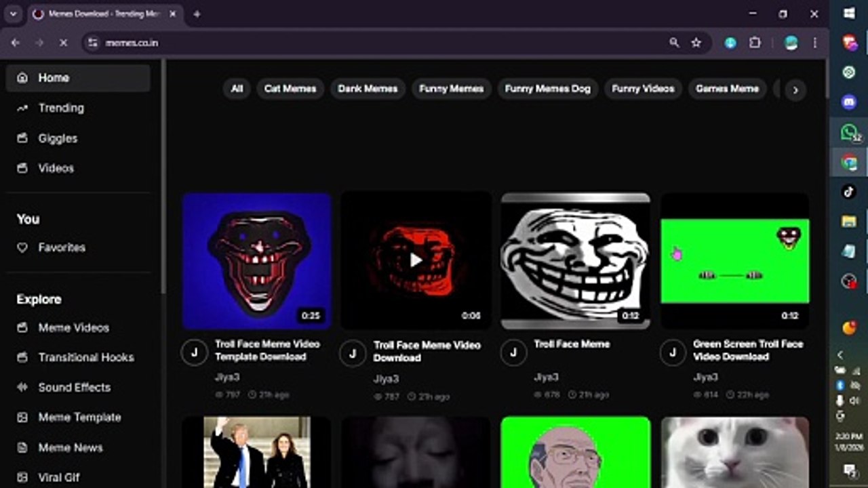
Task: Open TikTok from the taskbar
Action: pos(849,192)
